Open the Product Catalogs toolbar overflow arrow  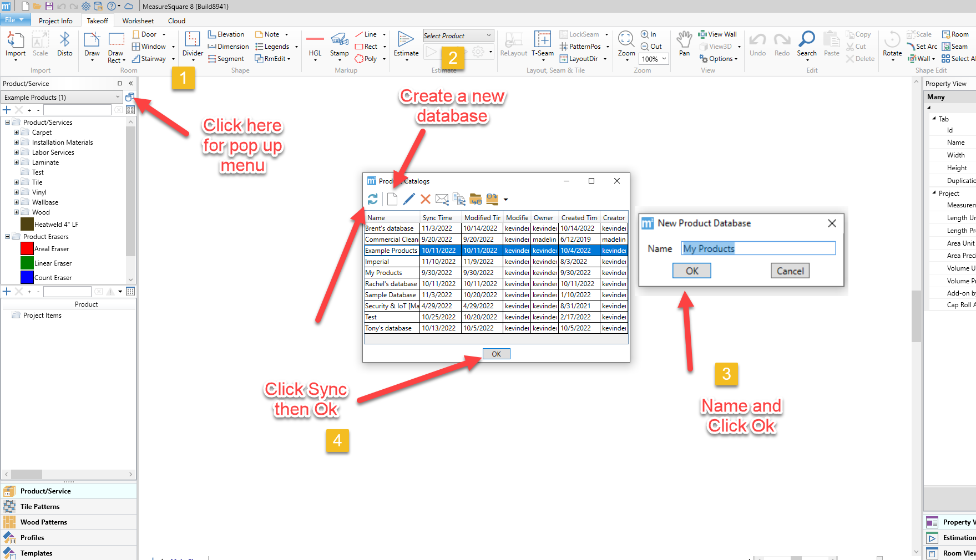505,200
